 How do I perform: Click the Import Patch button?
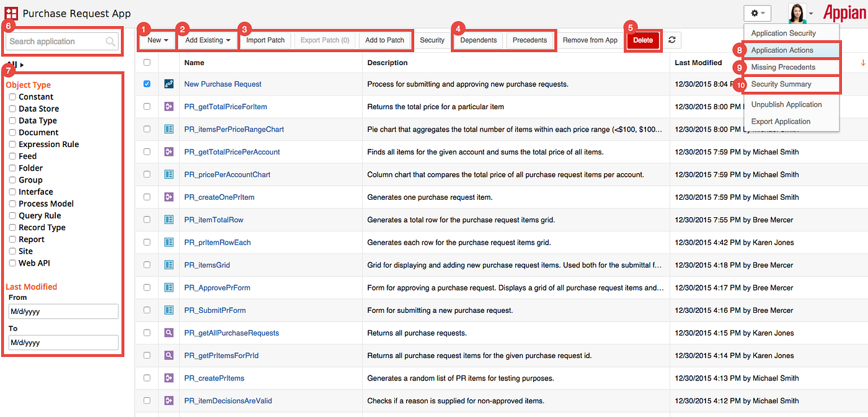[265, 40]
